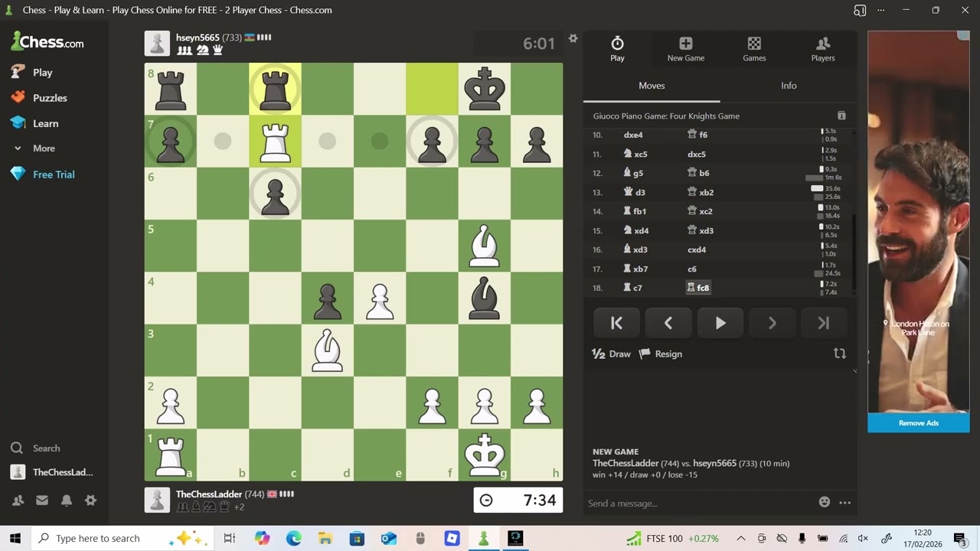
Task: Open Microsoft Edge from the taskbar
Action: (x=294, y=538)
